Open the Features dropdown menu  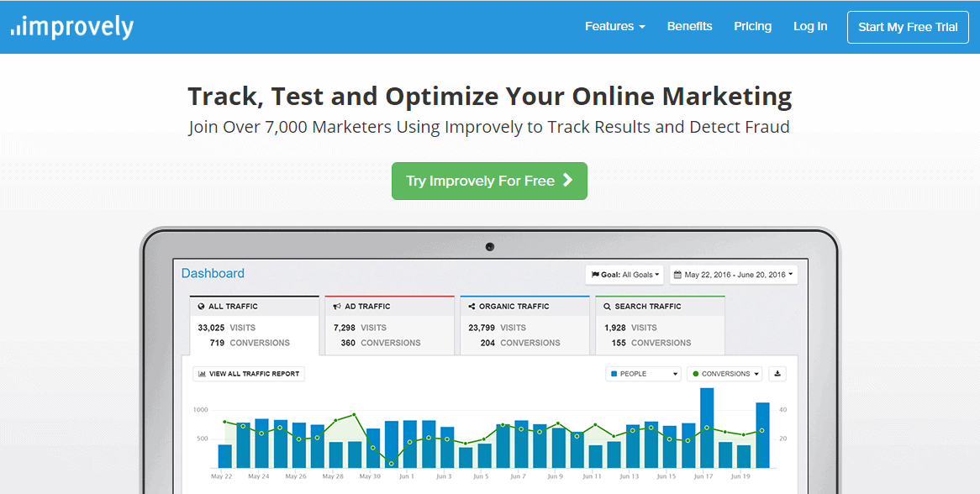coord(615,26)
